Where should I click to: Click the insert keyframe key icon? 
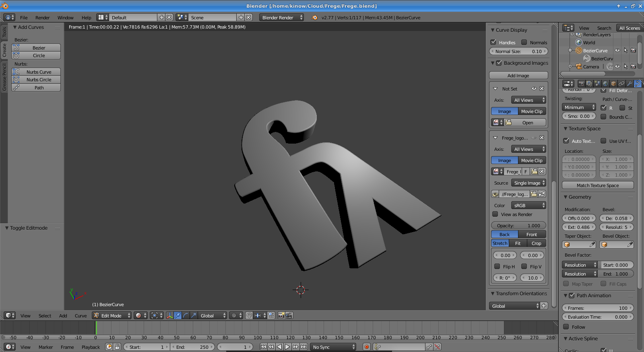pyautogui.click(x=429, y=347)
